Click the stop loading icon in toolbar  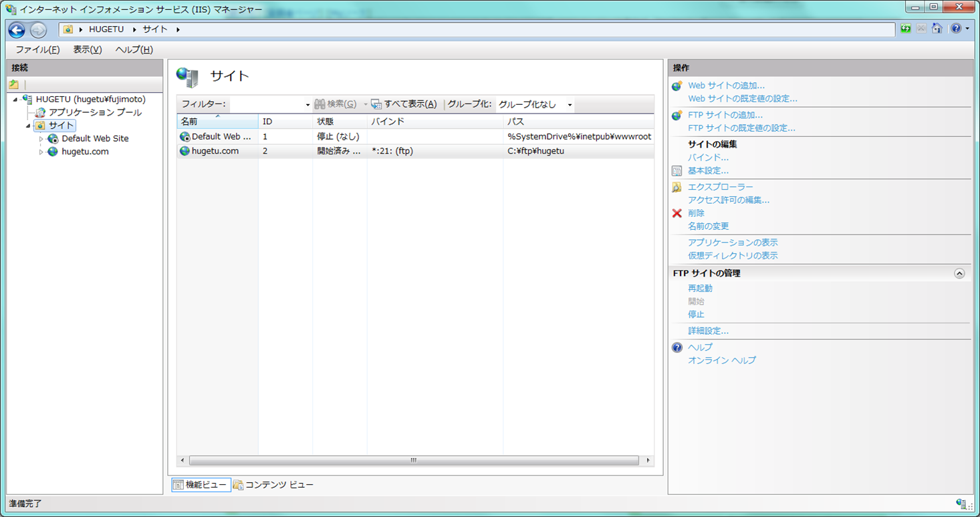coord(921,29)
